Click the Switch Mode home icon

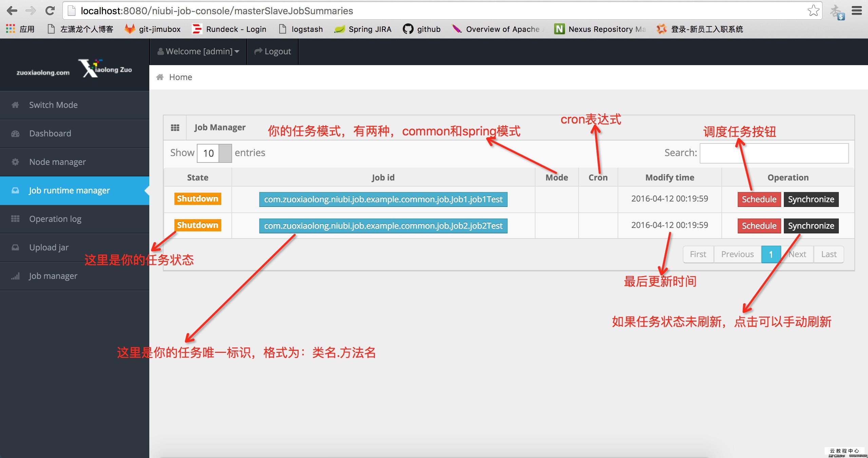pos(15,104)
